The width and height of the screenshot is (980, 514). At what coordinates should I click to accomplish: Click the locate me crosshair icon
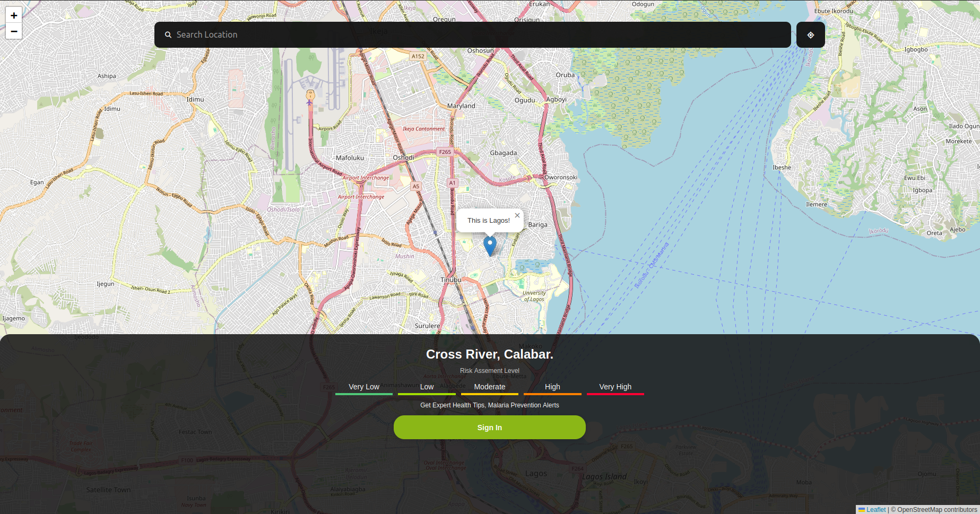810,35
